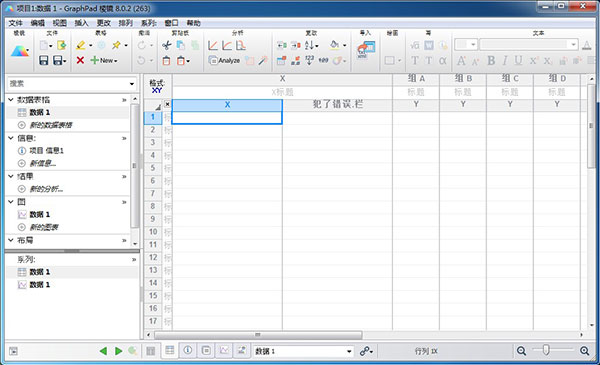Go to next sheet with green right arrow

point(118,351)
